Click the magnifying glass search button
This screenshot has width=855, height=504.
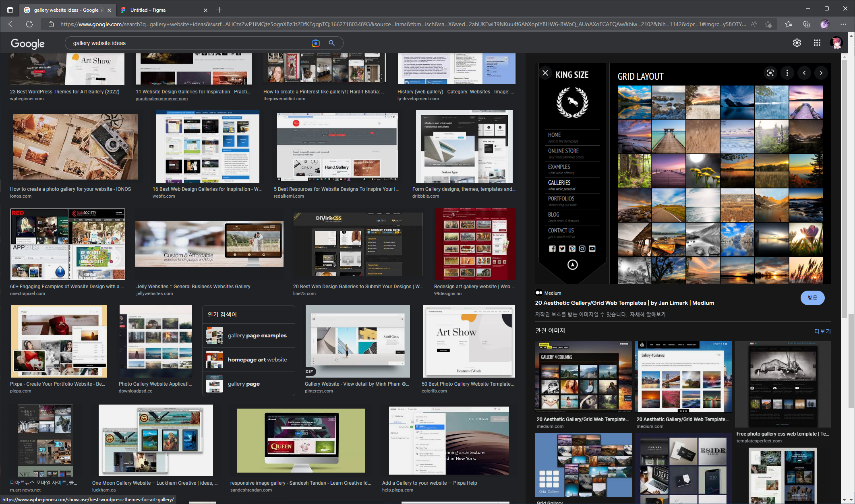(331, 43)
